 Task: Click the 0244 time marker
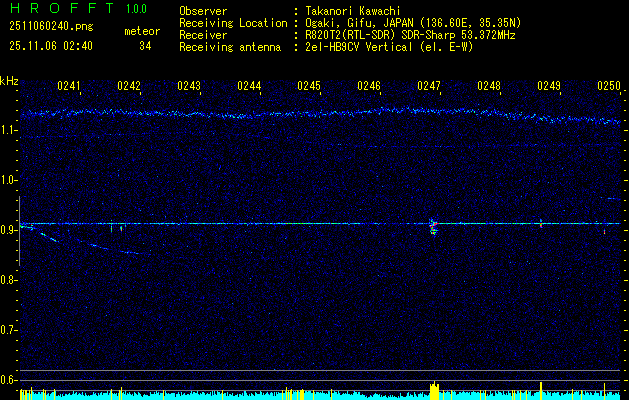tap(249, 86)
